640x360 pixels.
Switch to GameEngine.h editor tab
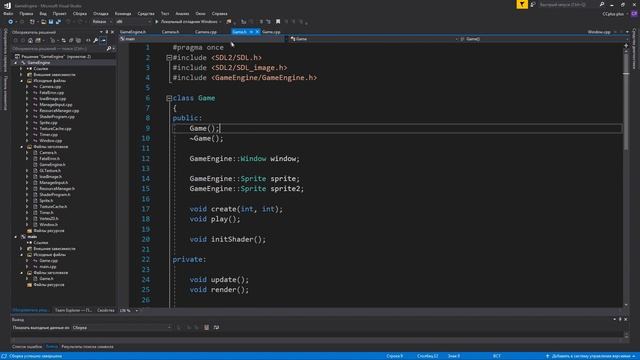click(133, 32)
